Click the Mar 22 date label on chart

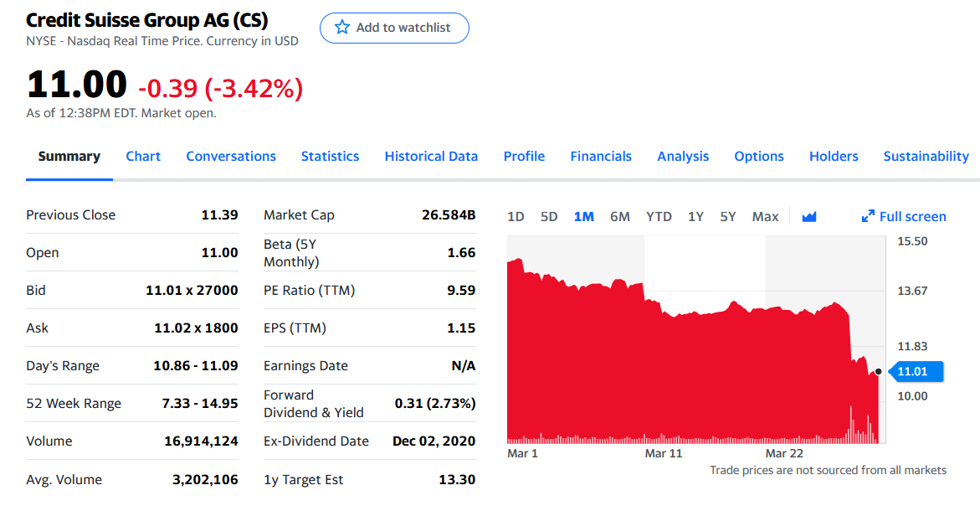[x=784, y=453]
